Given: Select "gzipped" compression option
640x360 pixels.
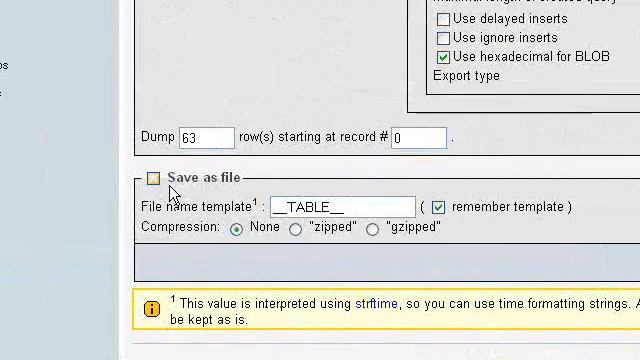Looking at the screenshot, I should pyautogui.click(x=372, y=229).
